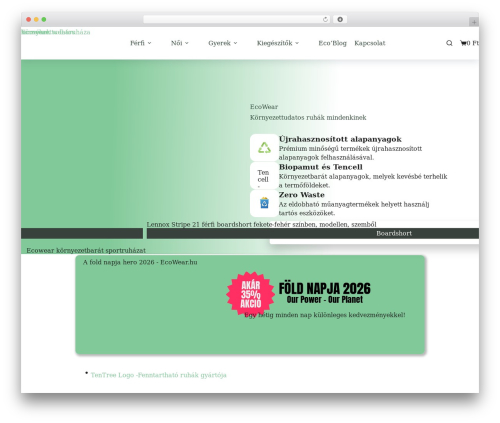Open the Kiegészítők menu item

pyautogui.click(x=274, y=43)
